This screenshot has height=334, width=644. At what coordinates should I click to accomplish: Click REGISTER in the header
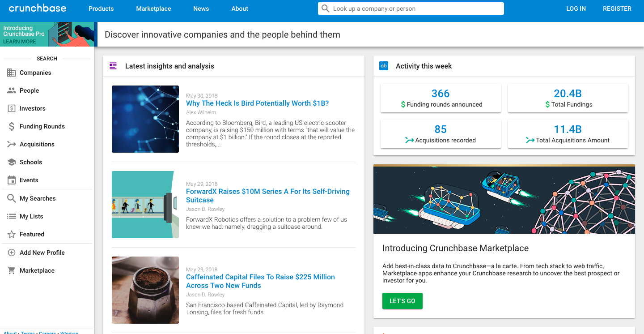pyautogui.click(x=617, y=9)
